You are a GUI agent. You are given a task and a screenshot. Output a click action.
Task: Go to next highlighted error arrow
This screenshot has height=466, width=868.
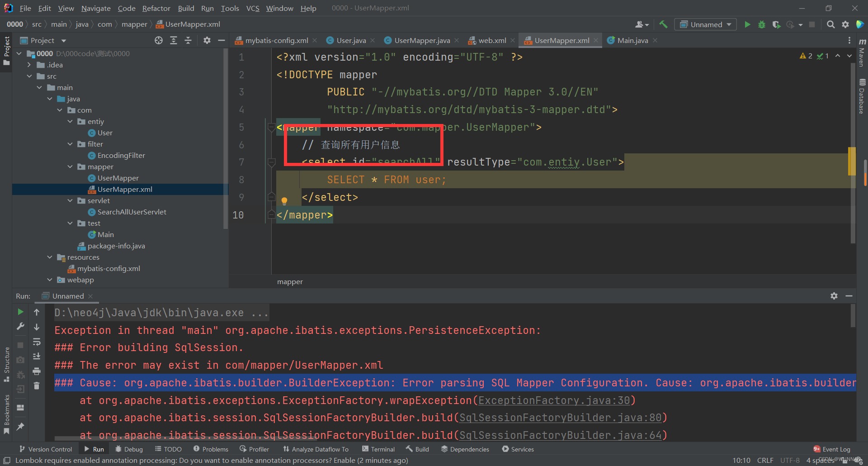849,56
